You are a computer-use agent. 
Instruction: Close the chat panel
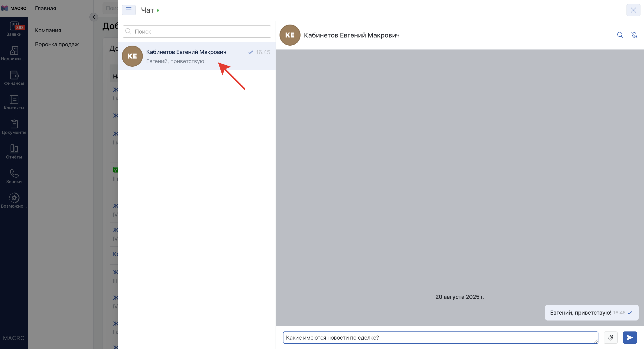633,10
